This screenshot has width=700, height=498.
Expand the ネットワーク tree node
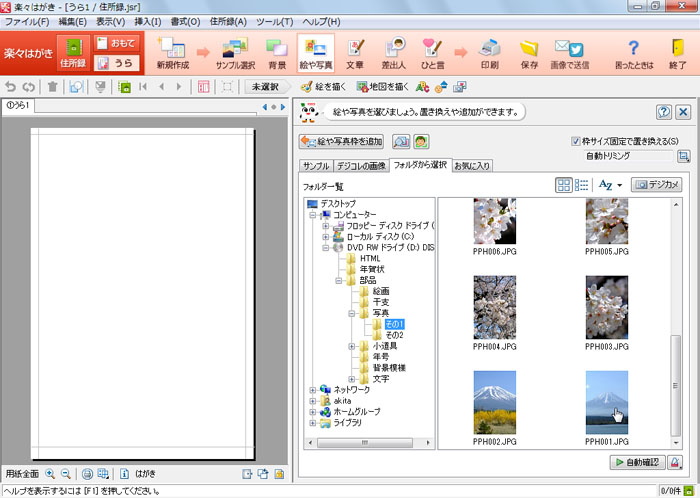(313, 389)
